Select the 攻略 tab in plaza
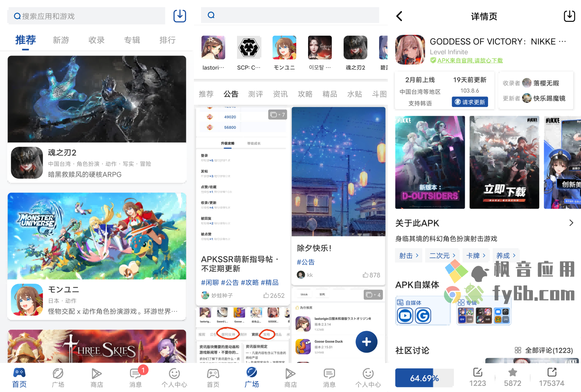 [305, 94]
